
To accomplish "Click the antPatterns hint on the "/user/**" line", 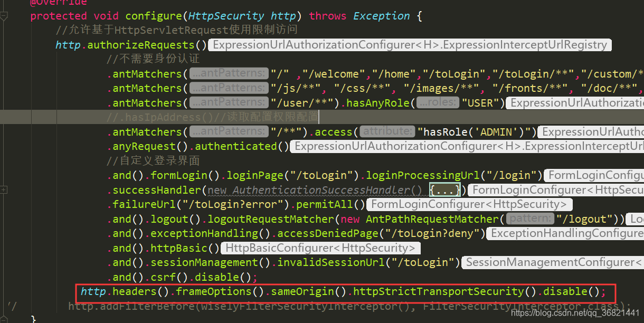I will point(229,102).
